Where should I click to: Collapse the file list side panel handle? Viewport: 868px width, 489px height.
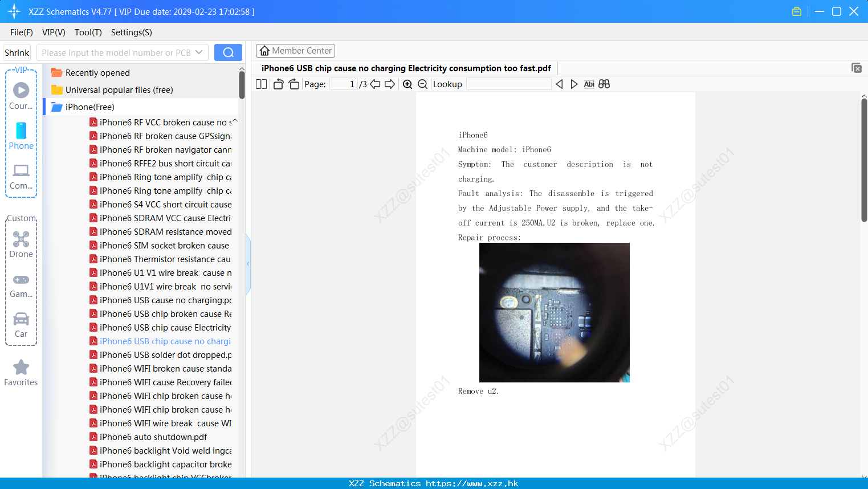[248, 264]
